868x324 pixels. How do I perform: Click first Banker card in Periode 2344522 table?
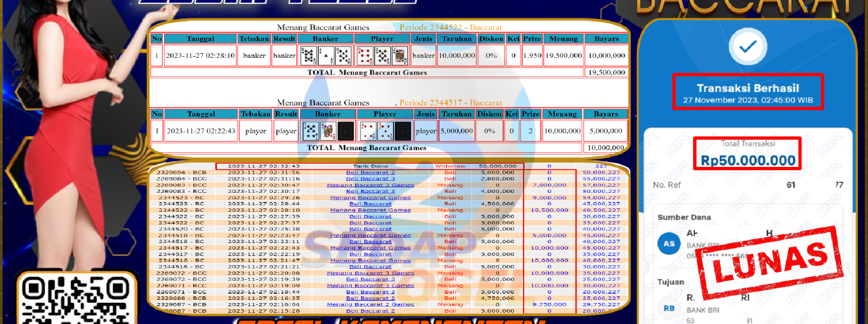308,56
